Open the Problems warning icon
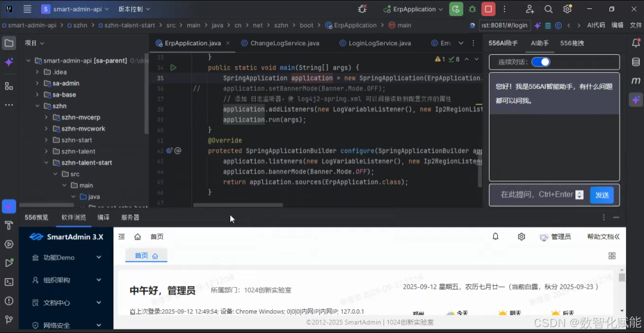 click(x=9, y=301)
